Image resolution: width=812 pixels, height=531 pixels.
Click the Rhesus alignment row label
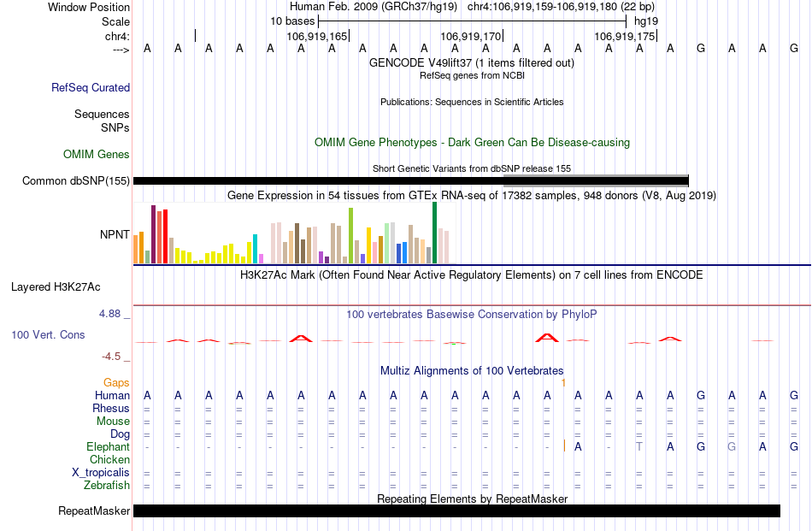point(111,408)
